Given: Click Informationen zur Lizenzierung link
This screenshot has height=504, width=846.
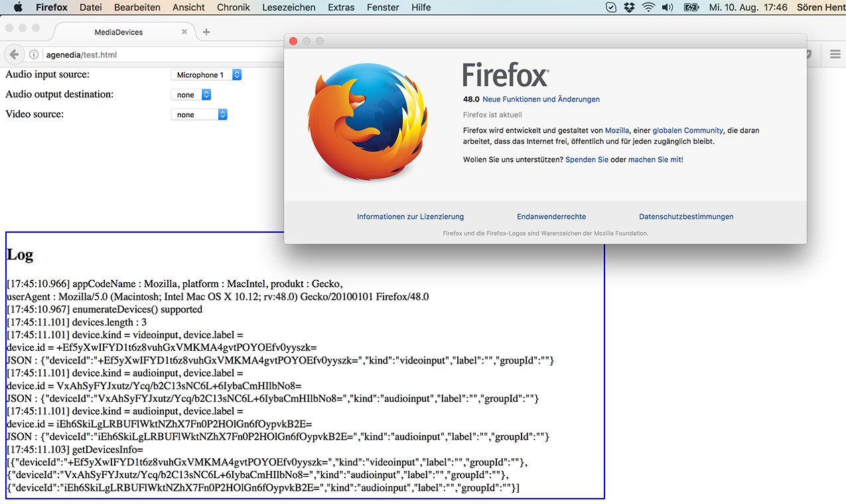Looking at the screenshot, I should point(410,217).
